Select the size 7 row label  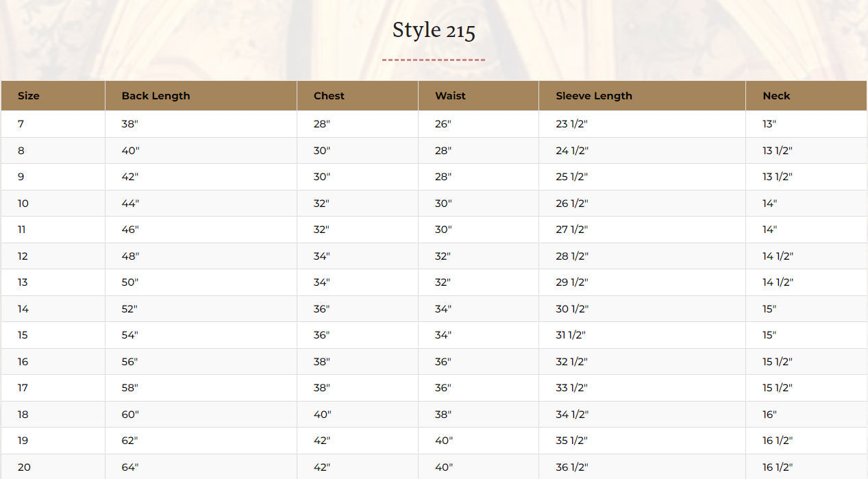tap(21, 124)
